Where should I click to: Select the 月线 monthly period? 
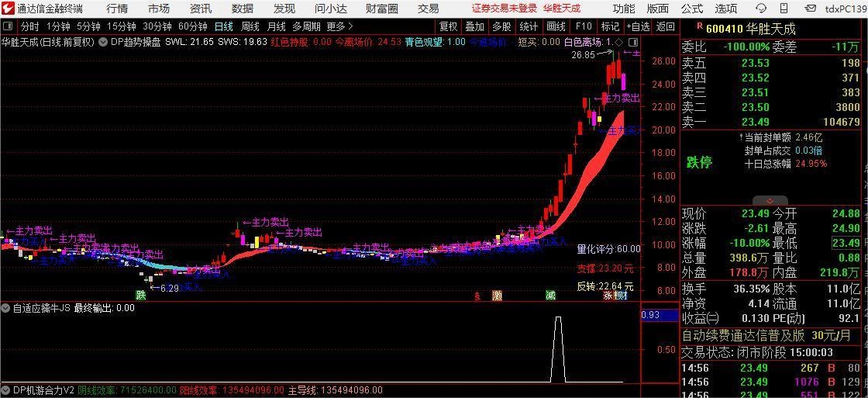[276, 26]
